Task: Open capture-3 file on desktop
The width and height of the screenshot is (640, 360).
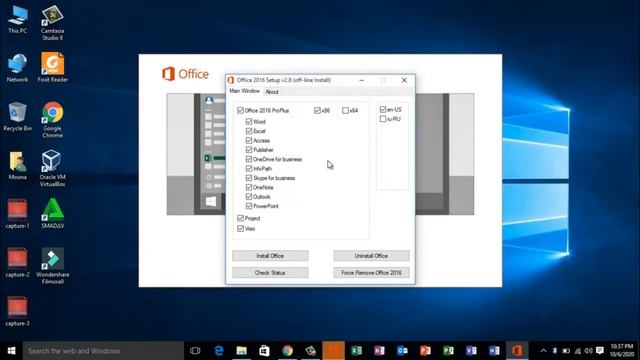Action: (x=18, y=311)
